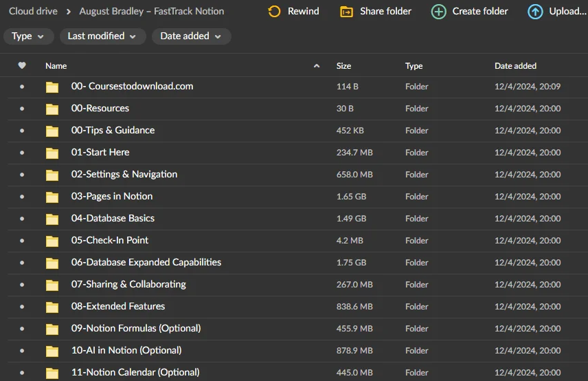Click the Create folder plus icon
This screenshot has width=588, height=381.
pos(438,12)
